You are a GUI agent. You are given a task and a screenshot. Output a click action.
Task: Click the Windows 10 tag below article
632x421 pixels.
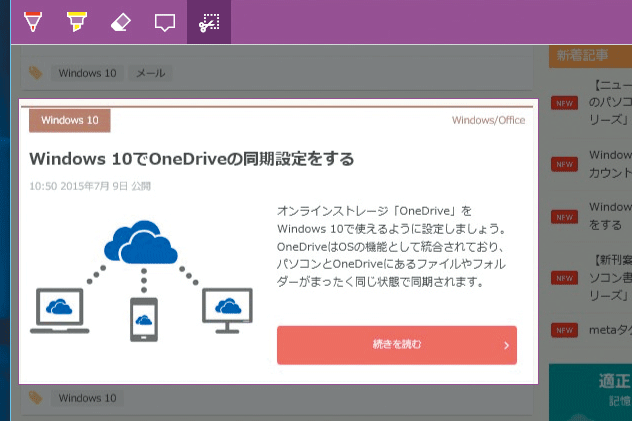click(87, 398)
